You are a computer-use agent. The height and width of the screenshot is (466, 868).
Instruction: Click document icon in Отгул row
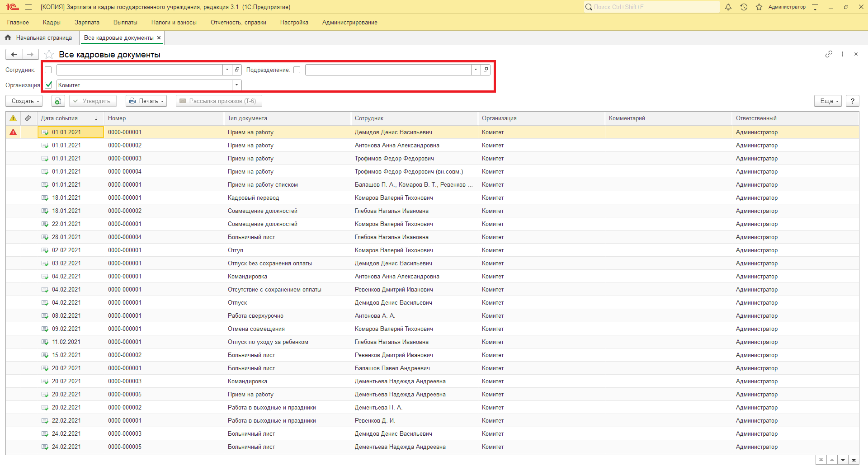45,250
